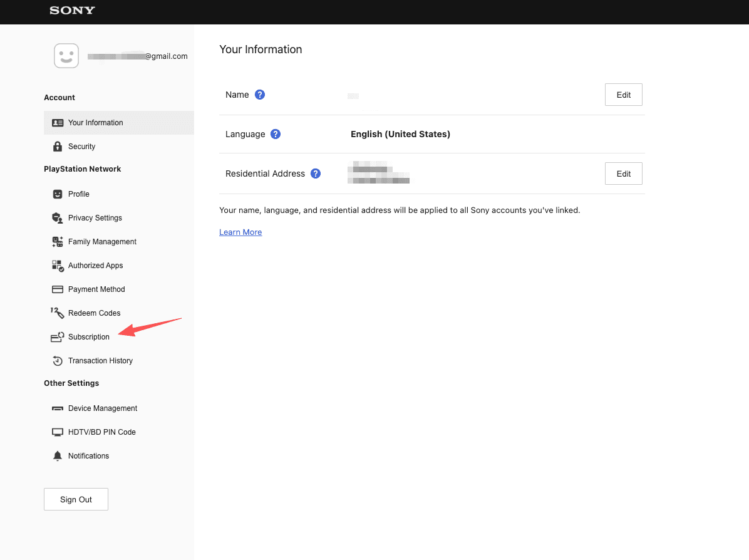The width and height of the screenshot is (749, 560).
Task: Click the SONY logo in the header
Action: point(71,11)
